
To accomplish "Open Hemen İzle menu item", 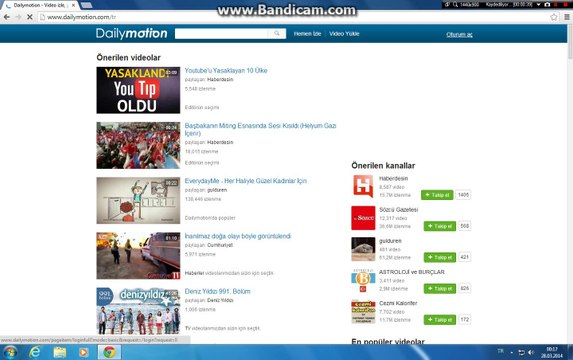I will 307,34.
